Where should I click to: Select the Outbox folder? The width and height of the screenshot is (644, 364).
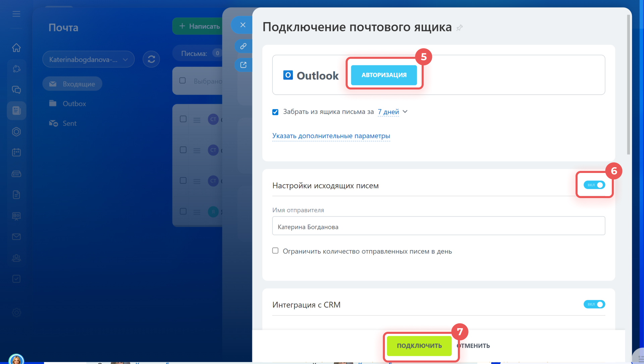[74, 104]
